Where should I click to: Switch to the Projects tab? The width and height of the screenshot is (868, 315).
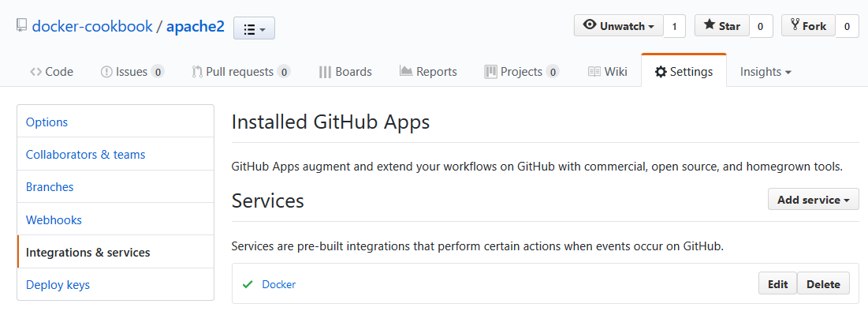pos(521,72)
